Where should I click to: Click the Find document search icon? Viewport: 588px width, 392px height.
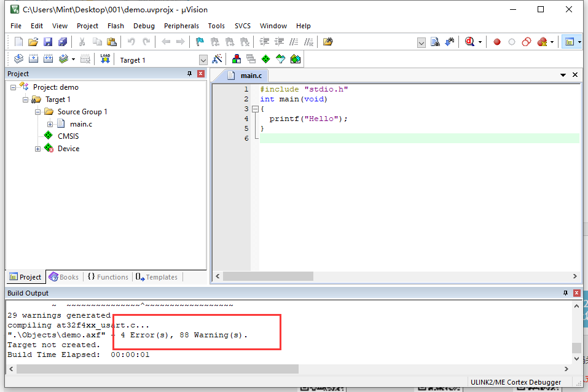click(435, 42)
